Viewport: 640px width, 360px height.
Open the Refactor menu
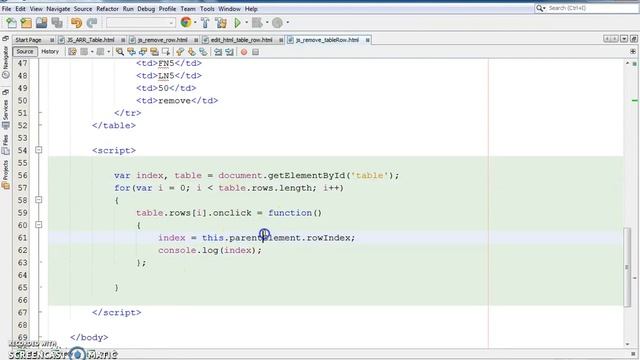(x=107, y=9)
